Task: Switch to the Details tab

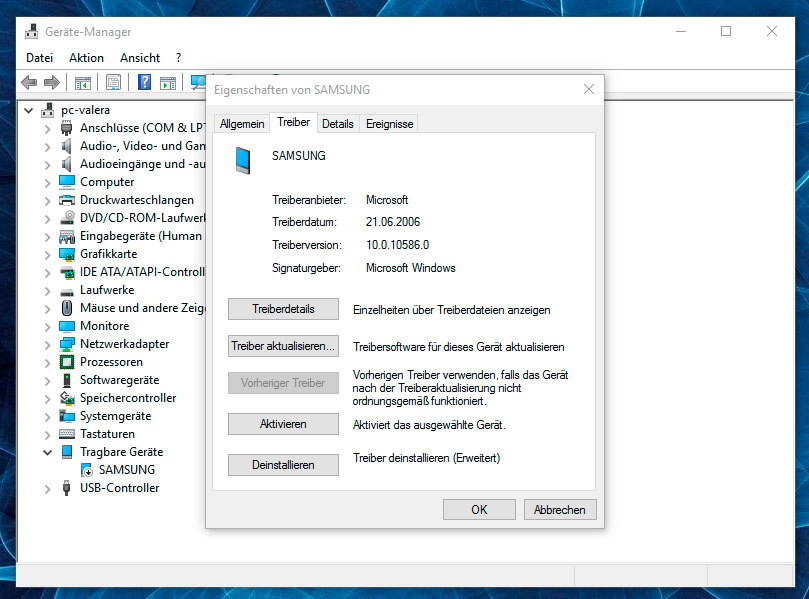Action: pyautogui.click(x=338, y=124)
